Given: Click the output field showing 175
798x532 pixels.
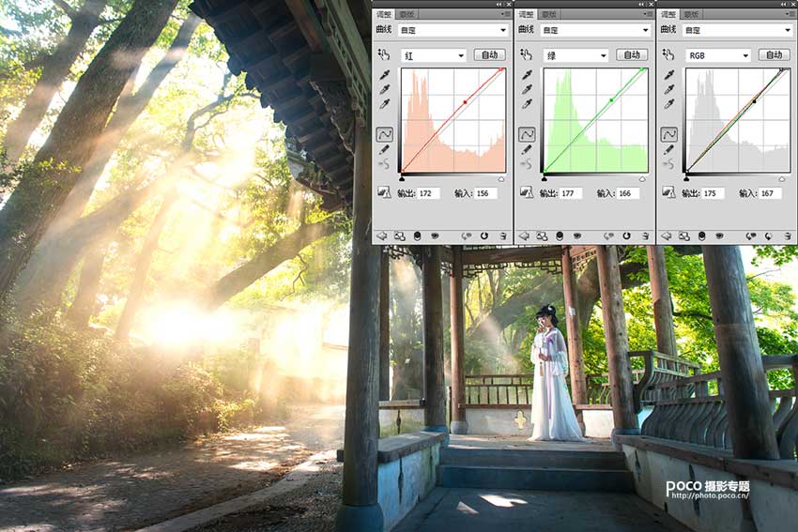Looking at the screenshot, I should click(713, 193).
